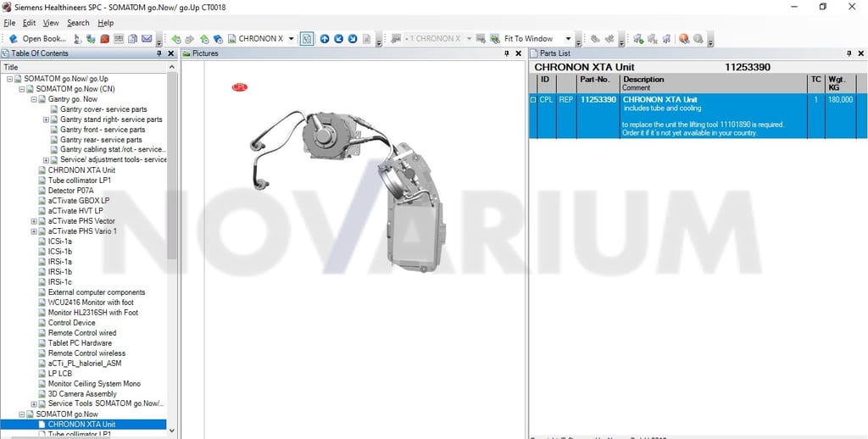
Task: Open the CHRONON X page dropdown
Action: pyautogui.click(x=292, y=39)
